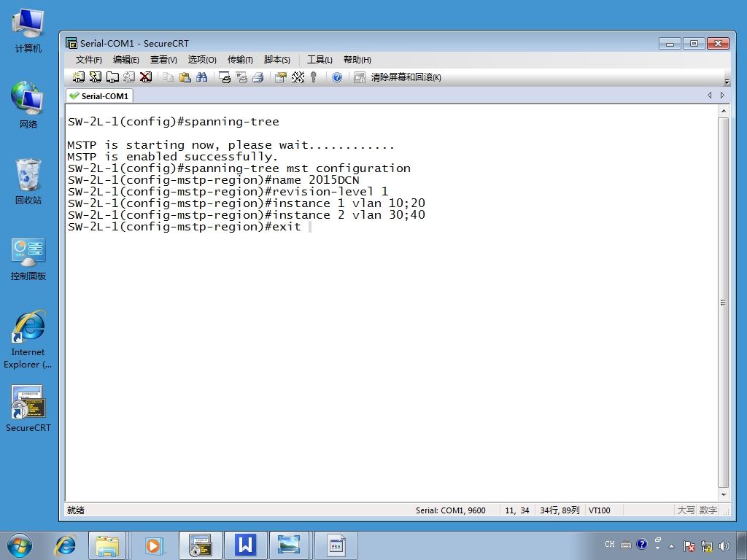Click the 'name 2015DCN' terminal line
Viewport: 747px width, 560px height.
click(x=214, y=180)
